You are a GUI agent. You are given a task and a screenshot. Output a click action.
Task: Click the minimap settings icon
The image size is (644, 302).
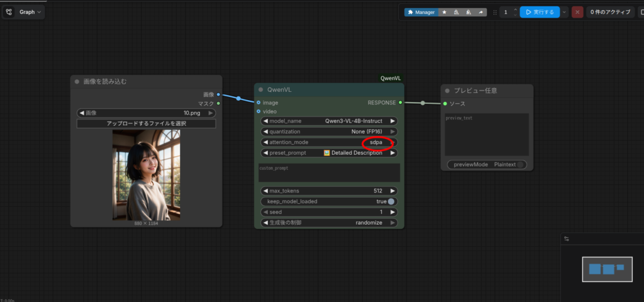pos(566,238)
